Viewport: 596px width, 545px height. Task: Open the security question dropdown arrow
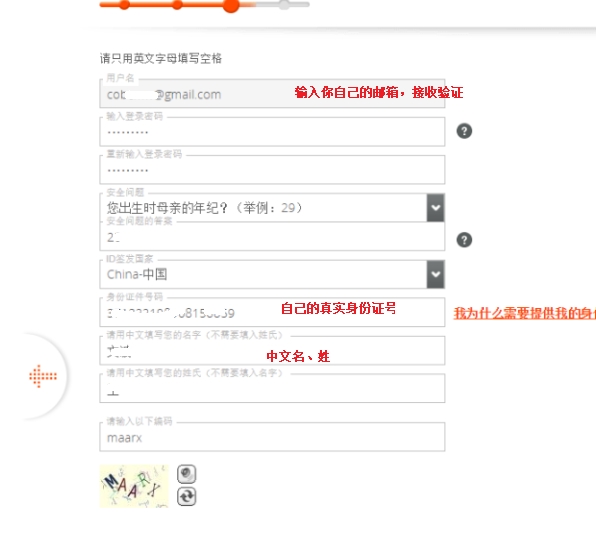[x=436, y=208]
